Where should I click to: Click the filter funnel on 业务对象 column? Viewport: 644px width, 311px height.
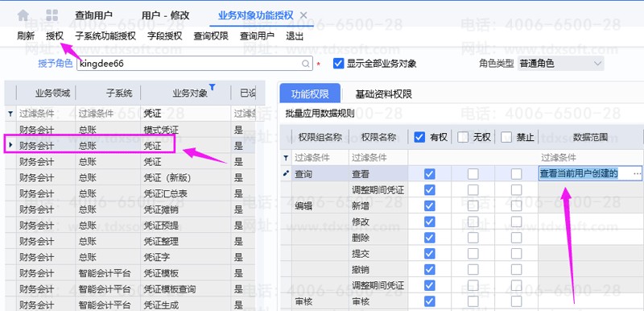tap(212, 87)
